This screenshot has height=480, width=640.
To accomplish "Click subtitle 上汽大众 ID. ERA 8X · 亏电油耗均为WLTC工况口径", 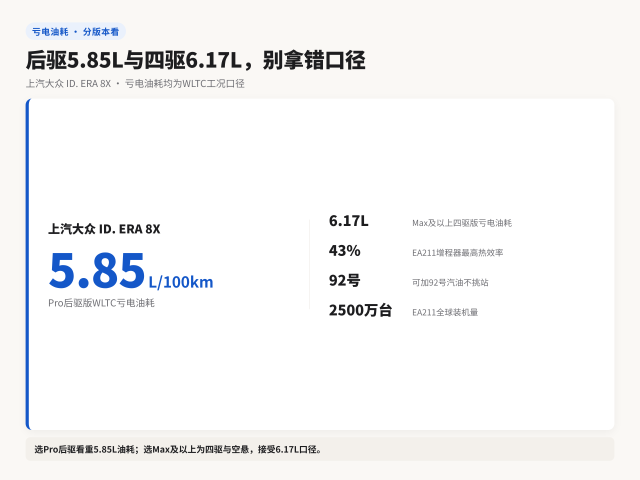I will click(135, 84).
